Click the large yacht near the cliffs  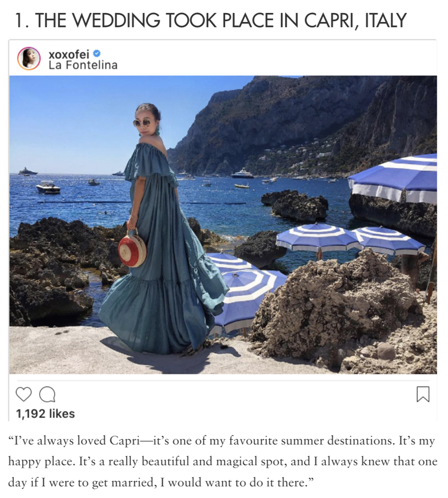point(242,173)
